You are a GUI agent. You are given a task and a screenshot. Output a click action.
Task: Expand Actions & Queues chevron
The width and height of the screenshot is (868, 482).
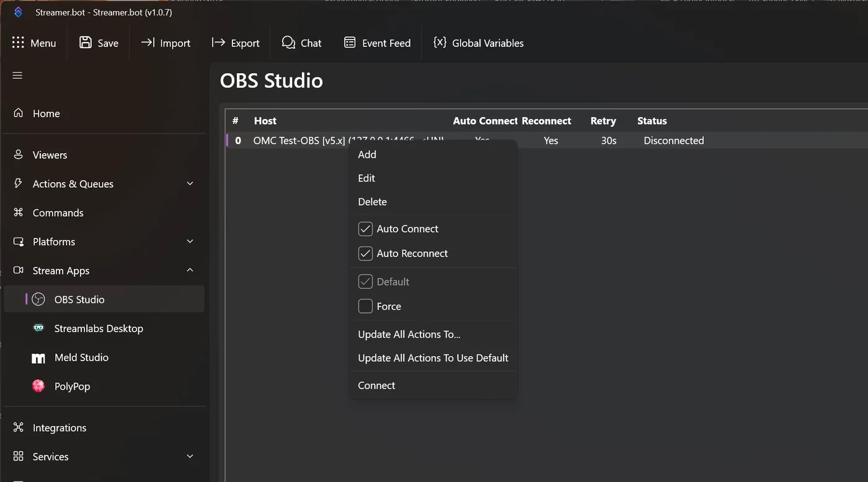(190, 183)
